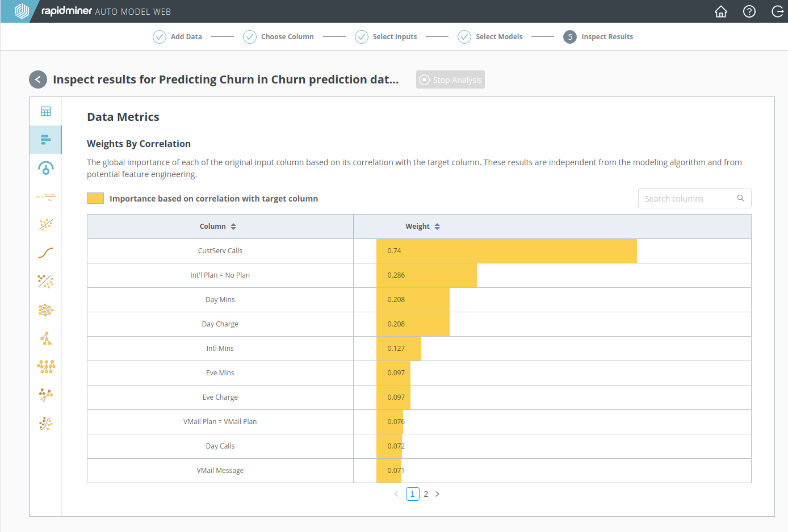The width and height of the screenshot is (788, 532).
Task: Open the data table view icon in sidebar
Action: 46,111
